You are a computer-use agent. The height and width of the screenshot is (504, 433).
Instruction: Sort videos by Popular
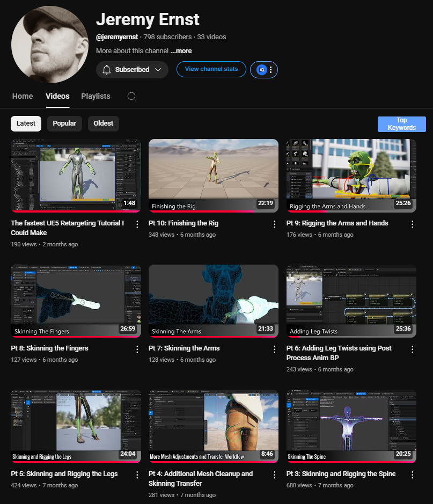pyautogui.click(x=64, y=123)
